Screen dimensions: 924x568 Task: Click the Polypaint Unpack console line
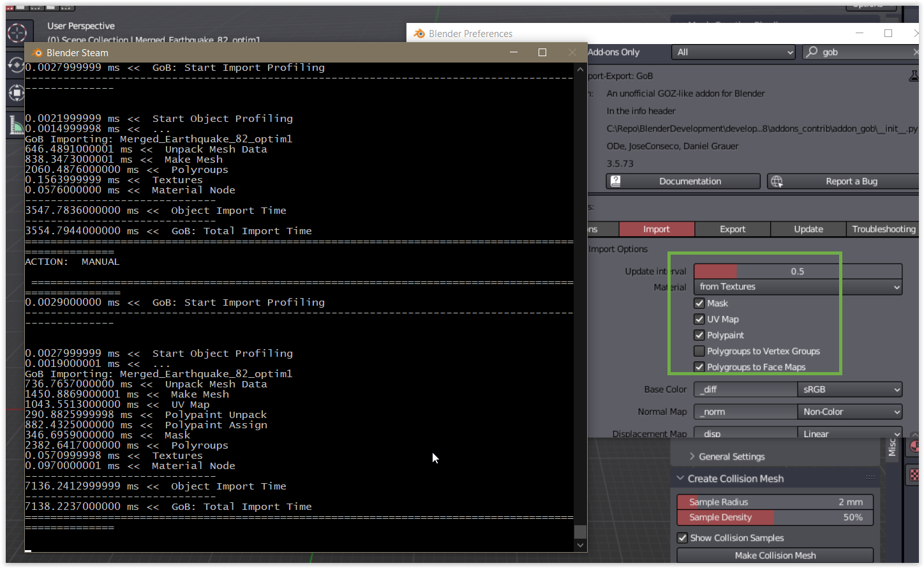pyautogui.click(x=146, y=415)
